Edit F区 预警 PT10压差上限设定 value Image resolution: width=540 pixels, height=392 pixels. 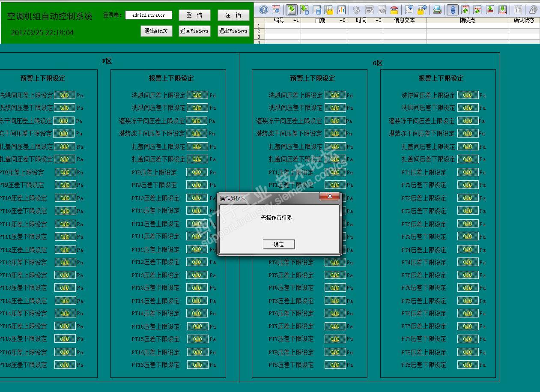65,198
